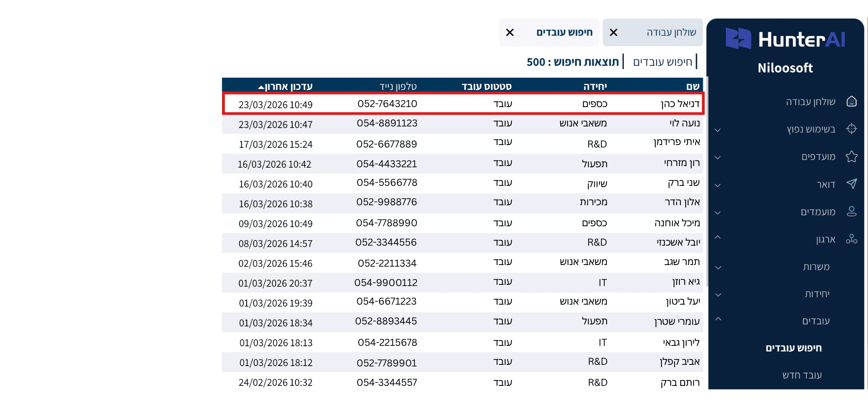868x404 pixels.
Task: Click the חיפוש עובדים breadcrumb link
Action: point(663,62)
